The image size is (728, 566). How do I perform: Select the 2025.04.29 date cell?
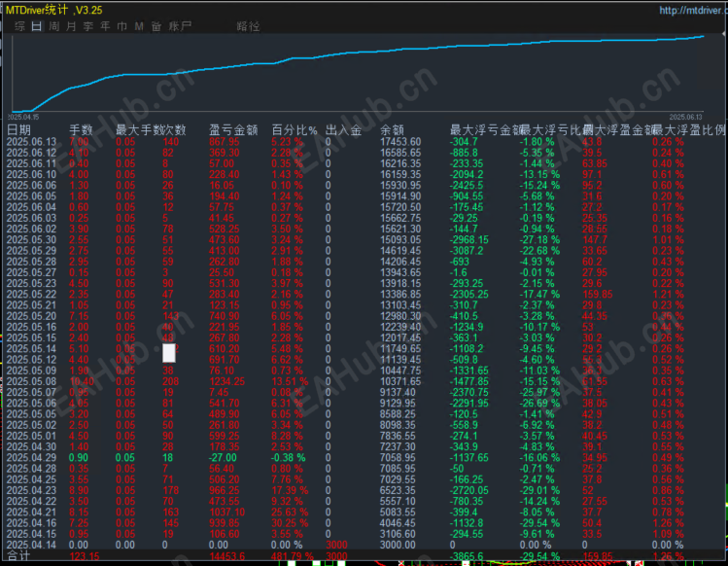31,458
